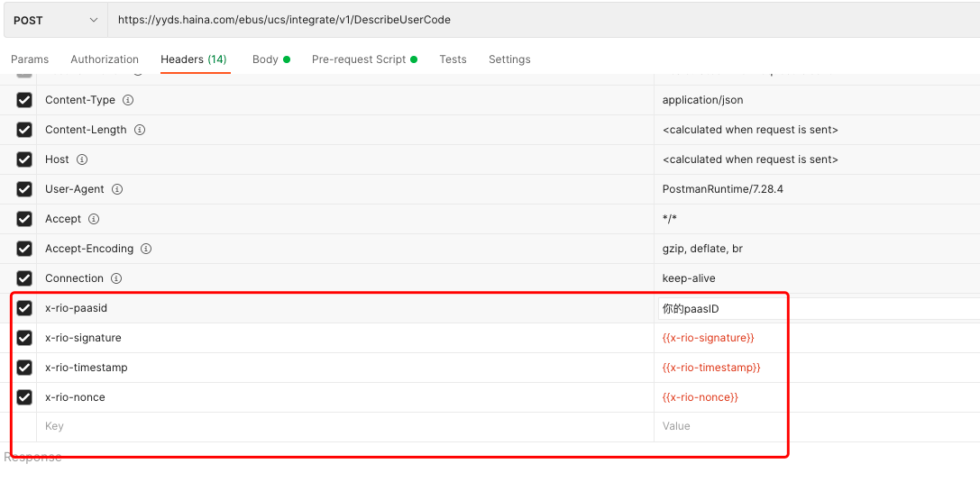Uncheck the Accept-Encoding header
The height and width of the screenshot is (482, 980).
[23, 249]
